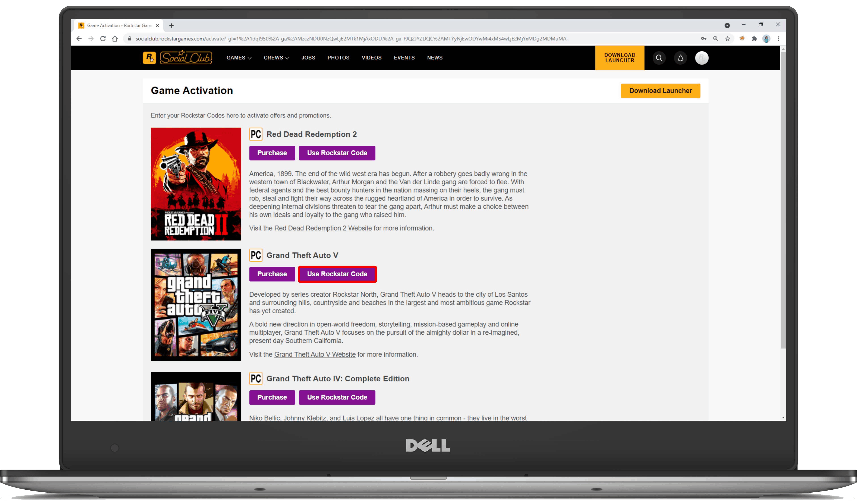
Task: Expand the CREWS dropdown menu
Action: pos(276,58)
